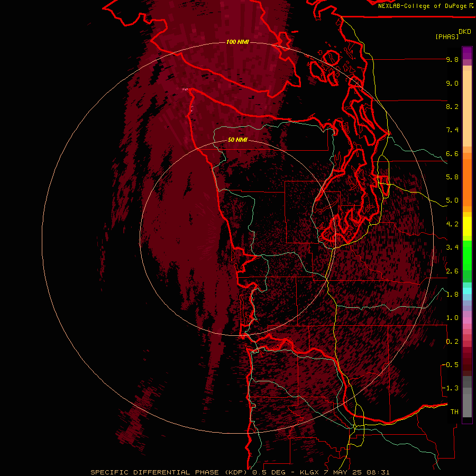
Task: Click the 9.0 value on the color scale
Action: pos(452,83)
